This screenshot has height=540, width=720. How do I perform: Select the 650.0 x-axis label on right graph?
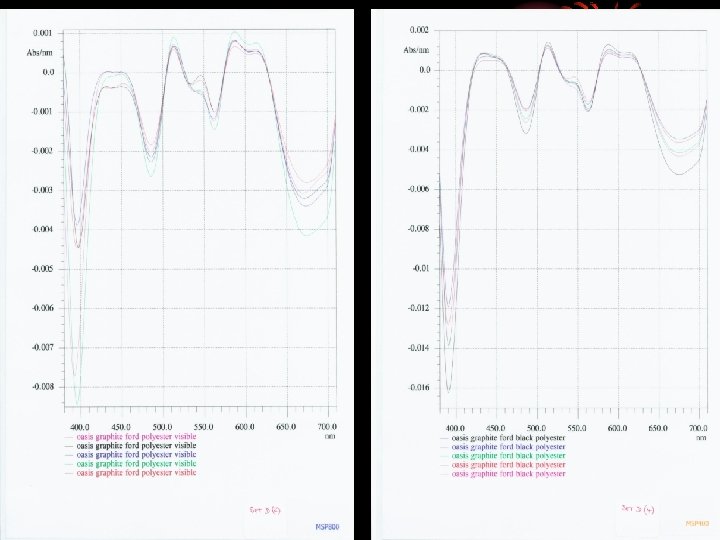[658, 428]
